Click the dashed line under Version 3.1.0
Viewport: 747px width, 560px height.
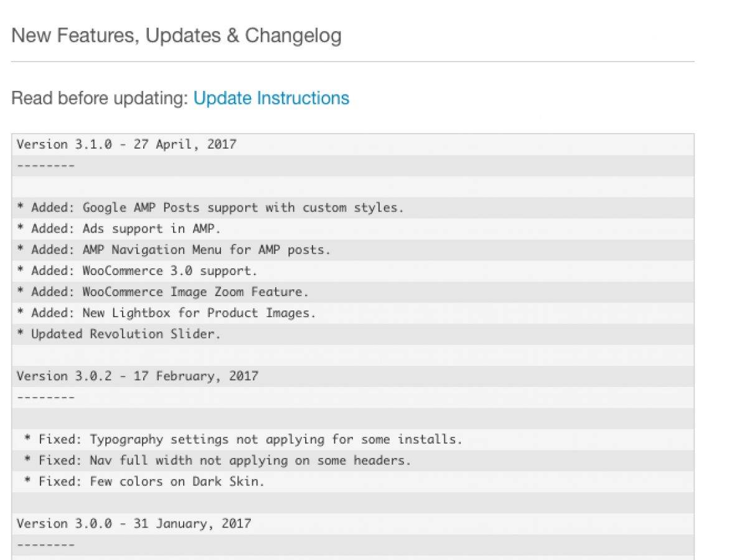pos(45,166)
